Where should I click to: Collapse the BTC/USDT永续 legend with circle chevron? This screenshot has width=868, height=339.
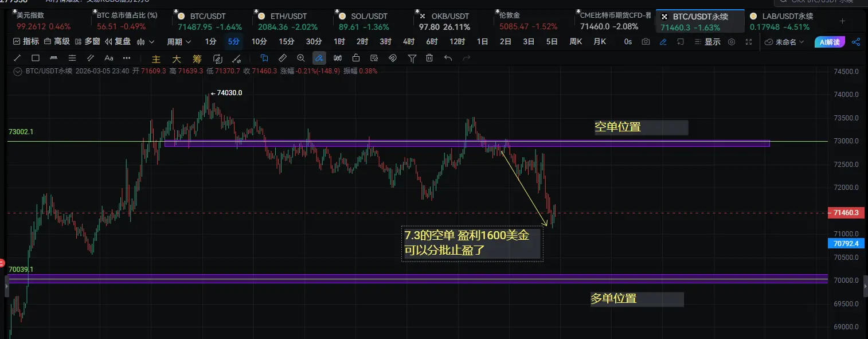click(18, 71)
